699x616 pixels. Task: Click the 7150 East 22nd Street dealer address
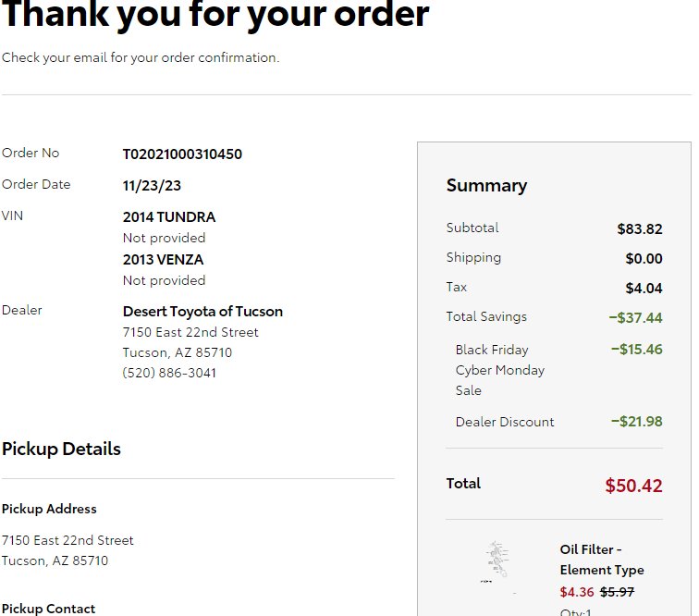tap(190, 332)
